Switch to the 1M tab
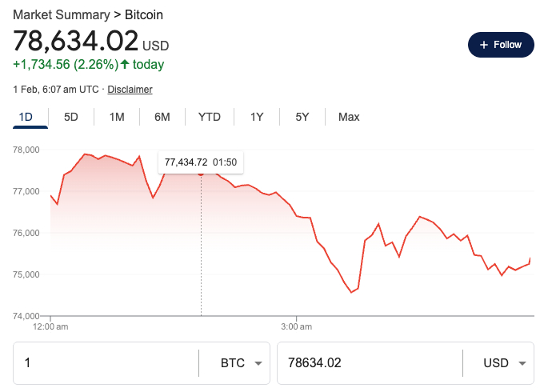548x392 pixels. [x=117, y=117]
